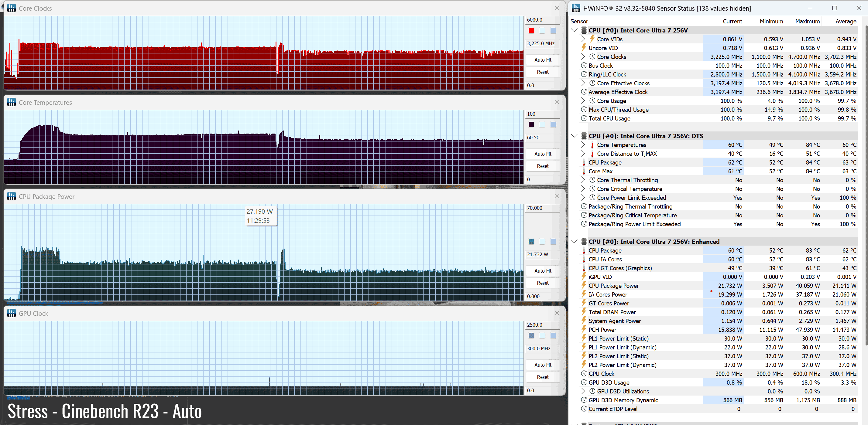Expand the GPU D3D Utilizations row

(583, 391)
